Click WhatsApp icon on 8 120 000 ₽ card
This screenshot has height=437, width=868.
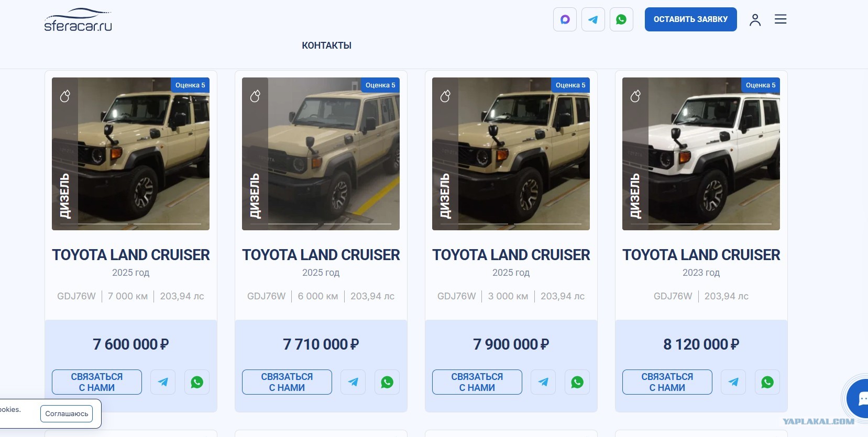[x=767, y=382]
